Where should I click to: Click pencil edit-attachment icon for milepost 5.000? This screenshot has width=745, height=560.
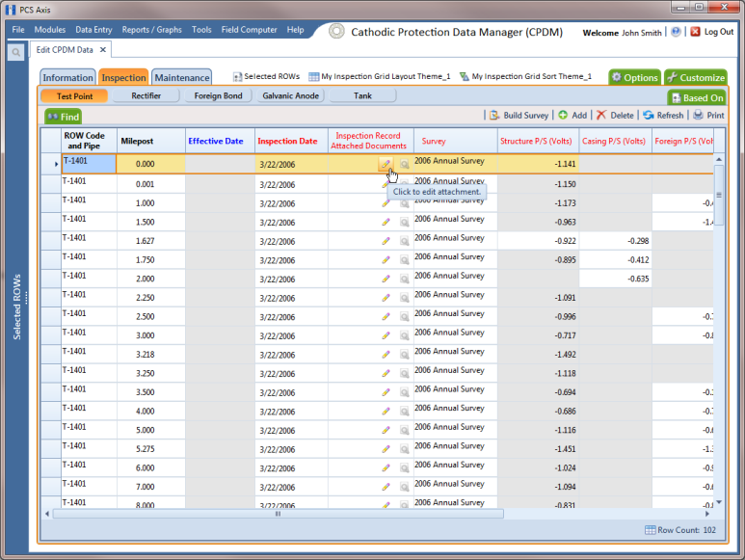[386, 430]
